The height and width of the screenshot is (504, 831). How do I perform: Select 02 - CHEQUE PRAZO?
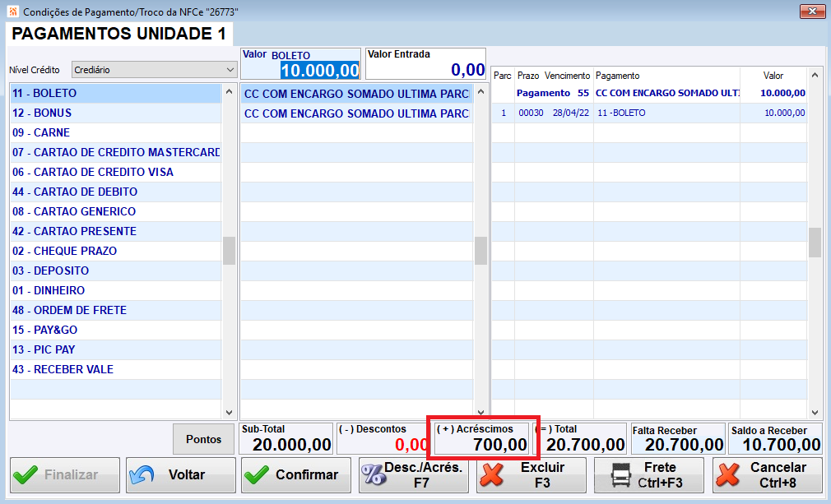115,251
